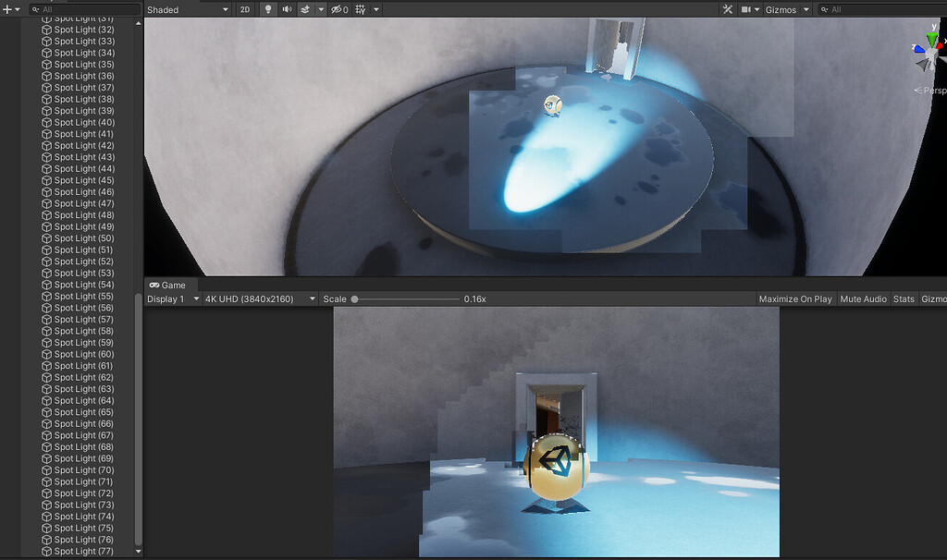Viewport: 947px width, 560px height.
Task: Click the hidden objects count eye icon
Action: click(336, 9)
